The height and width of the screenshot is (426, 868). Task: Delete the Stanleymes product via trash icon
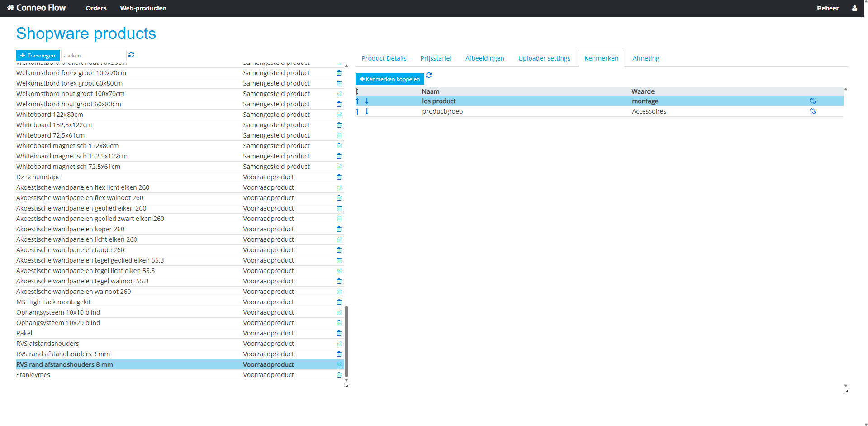(339, 375)
